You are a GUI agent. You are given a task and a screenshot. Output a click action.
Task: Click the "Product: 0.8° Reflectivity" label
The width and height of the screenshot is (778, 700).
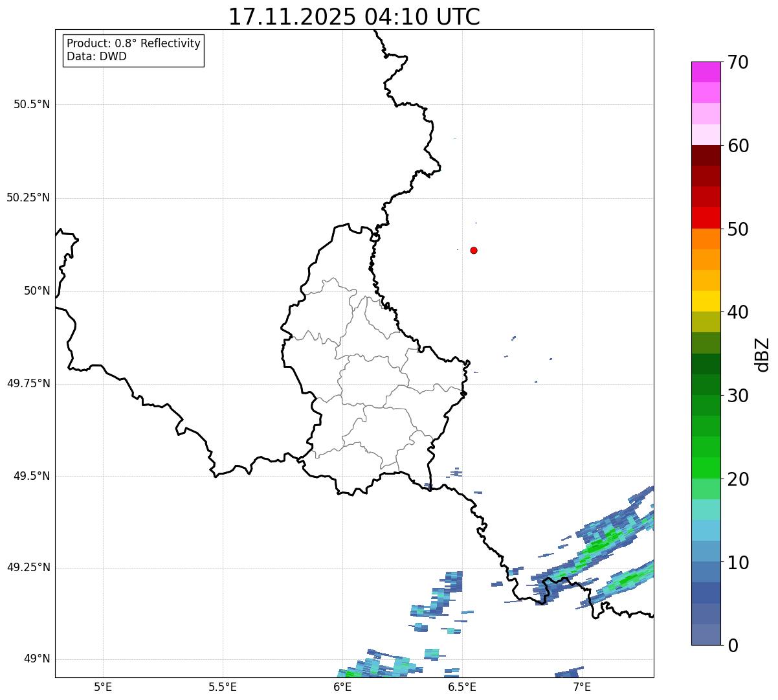[134, 43]
